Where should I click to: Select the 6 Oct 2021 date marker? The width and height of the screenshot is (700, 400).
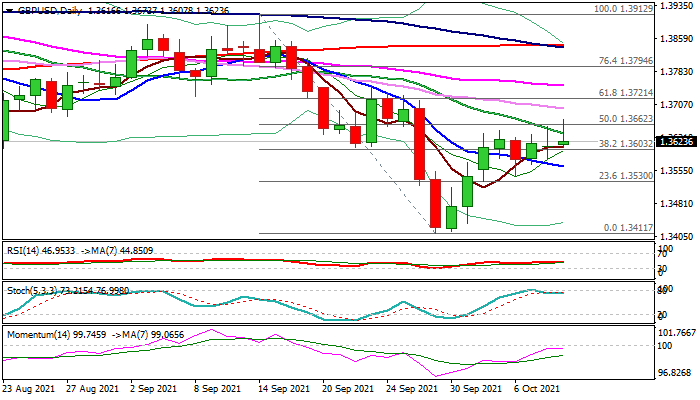click(x=538, y=389)
